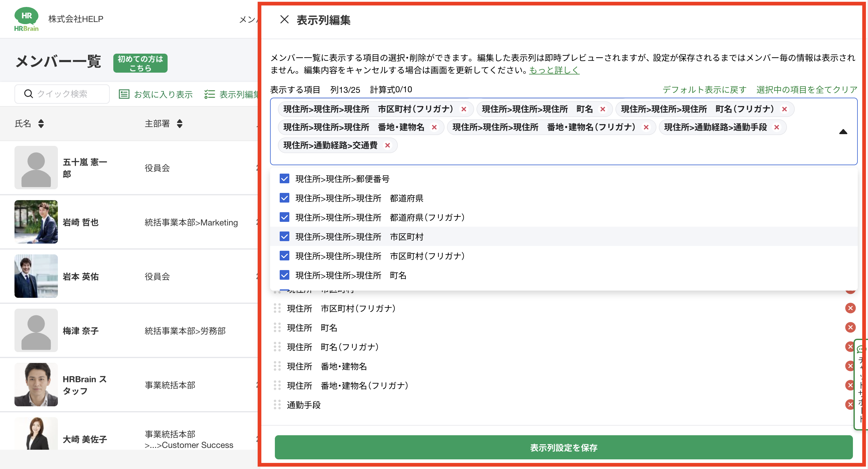Uncheck 現住所>現住所>現住所 市区町村
The image size is (868, 469).
click(285, 237)
